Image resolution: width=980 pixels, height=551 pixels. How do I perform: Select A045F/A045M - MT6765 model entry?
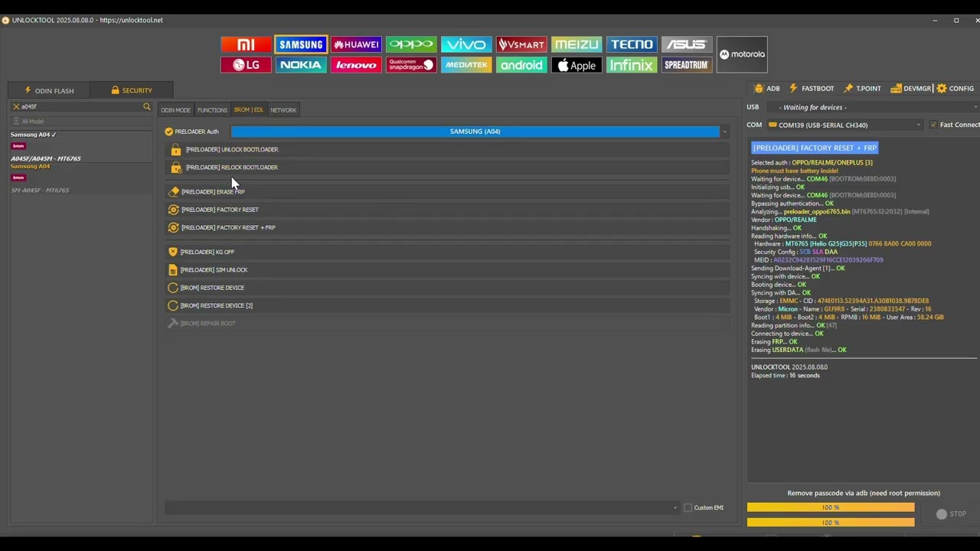click(x=46, y=158)
